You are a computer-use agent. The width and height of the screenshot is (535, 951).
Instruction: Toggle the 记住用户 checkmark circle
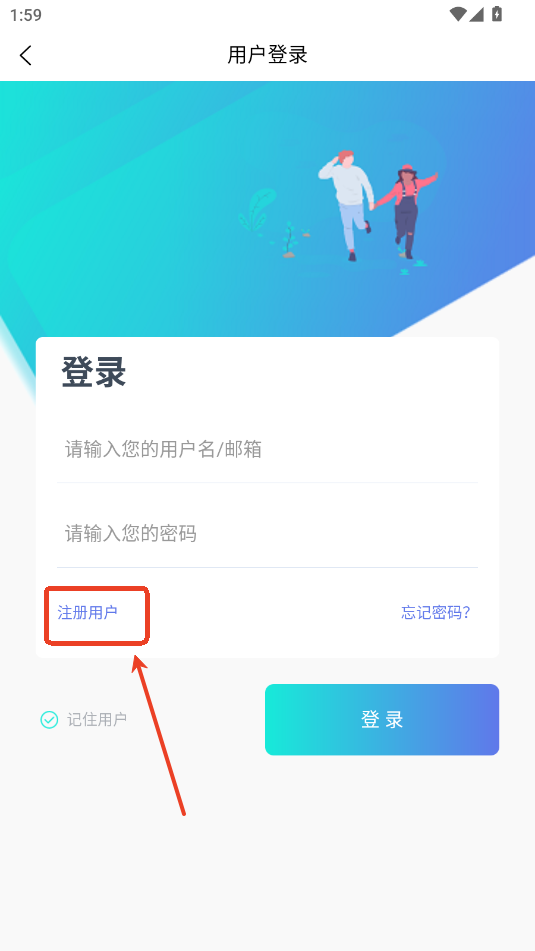pyautogui.click(x=49, y=720)
